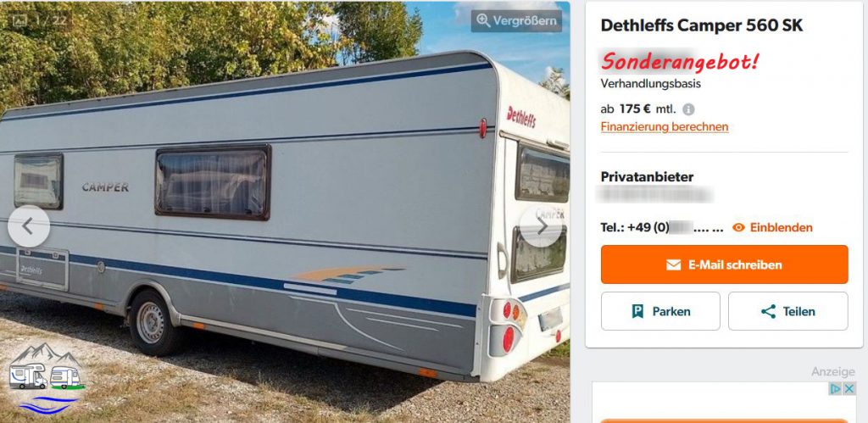Screen dimensions: 868x423
Task: Click the share icon beside Teilen
Action: (768, 312)
